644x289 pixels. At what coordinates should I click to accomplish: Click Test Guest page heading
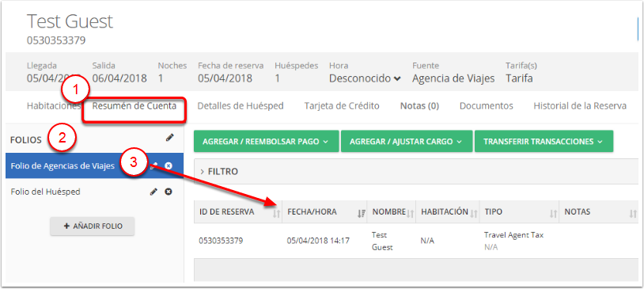point(70,21)
